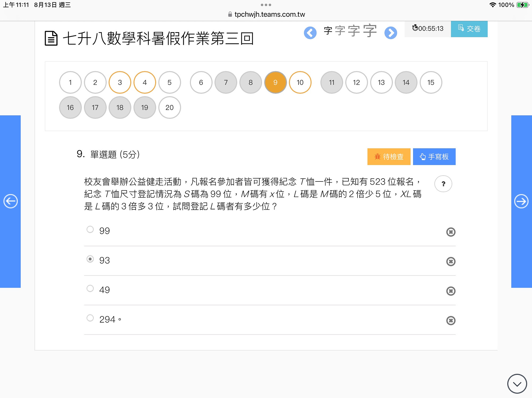Submit the exam with 交卷 button
532x398 pixels.
coord(469,29)
